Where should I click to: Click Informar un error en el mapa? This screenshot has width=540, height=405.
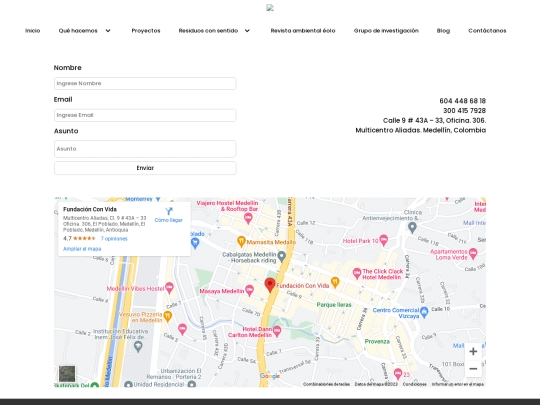[458, 384]
